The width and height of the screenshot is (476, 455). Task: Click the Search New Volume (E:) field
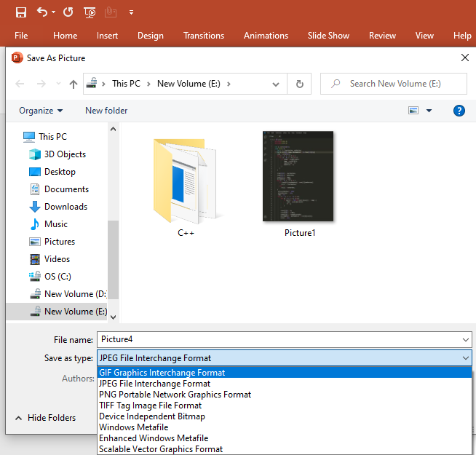[x=400, y=84]
